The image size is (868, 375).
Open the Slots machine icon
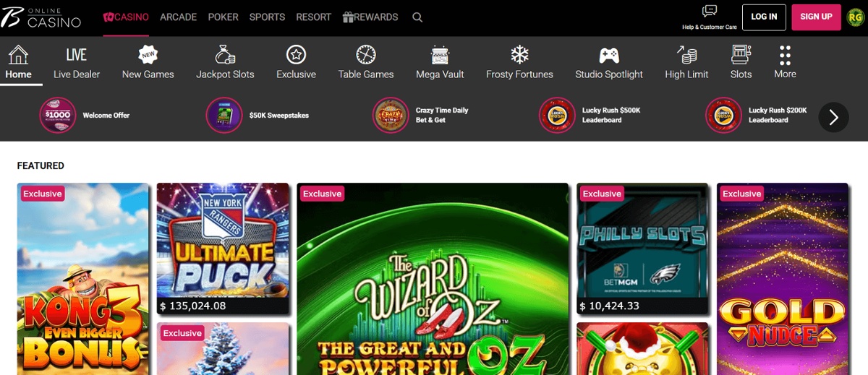click(x=741, y=54)
